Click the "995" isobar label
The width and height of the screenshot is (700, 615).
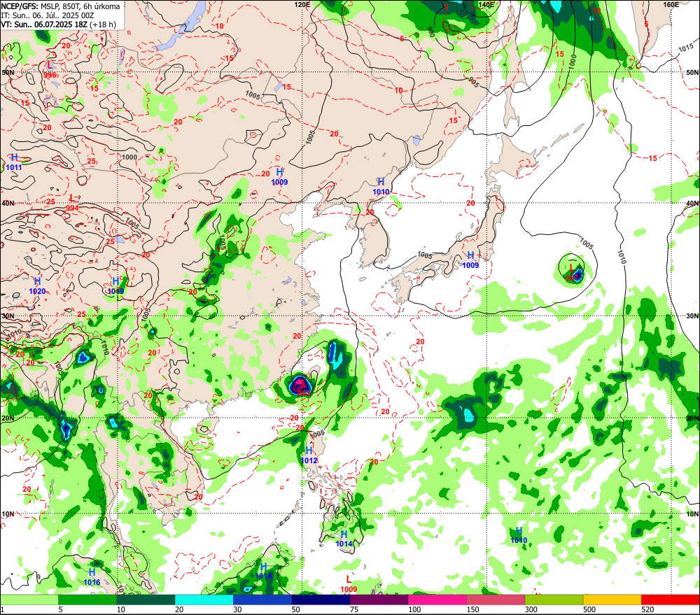[x=474, y=82]
